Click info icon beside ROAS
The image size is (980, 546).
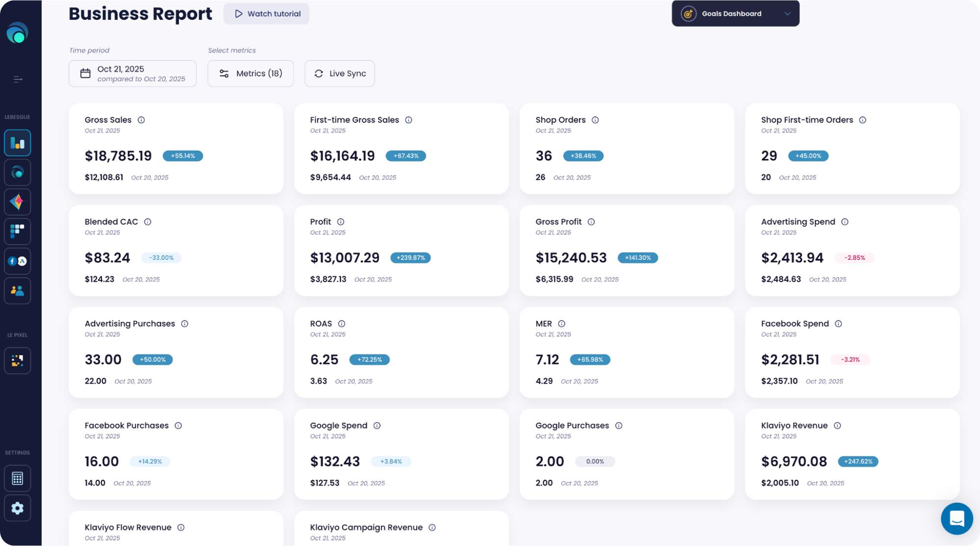pyautogui.click(x=342, y=324)
